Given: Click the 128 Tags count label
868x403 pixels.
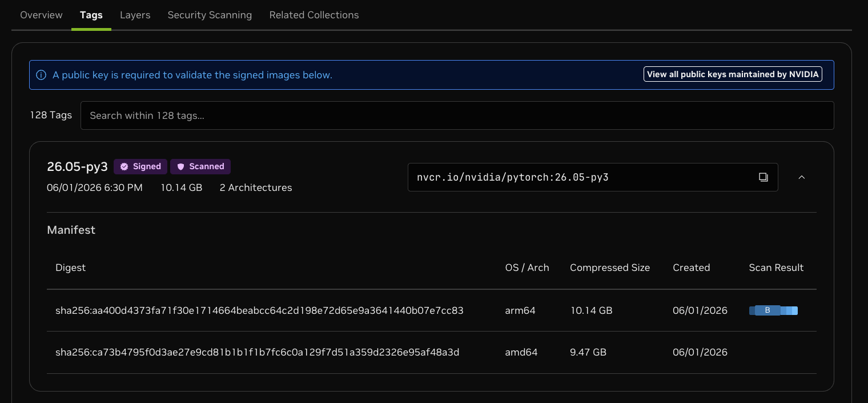Looking at the screenshot, I should [51, 115].
